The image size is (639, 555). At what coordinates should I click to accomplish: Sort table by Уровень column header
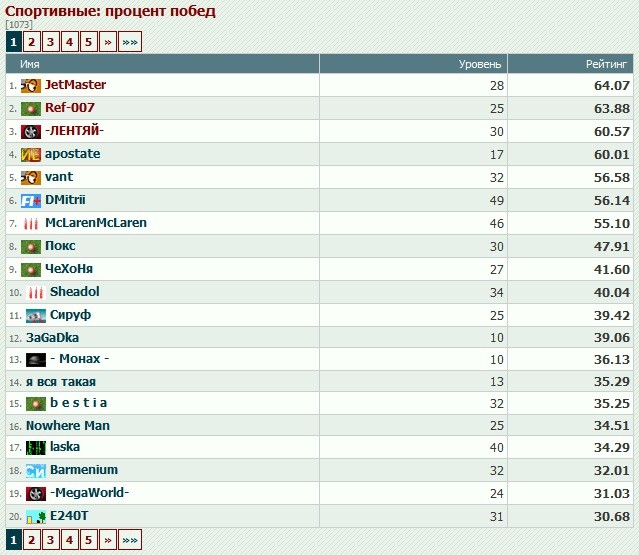(x=480, y=63)
